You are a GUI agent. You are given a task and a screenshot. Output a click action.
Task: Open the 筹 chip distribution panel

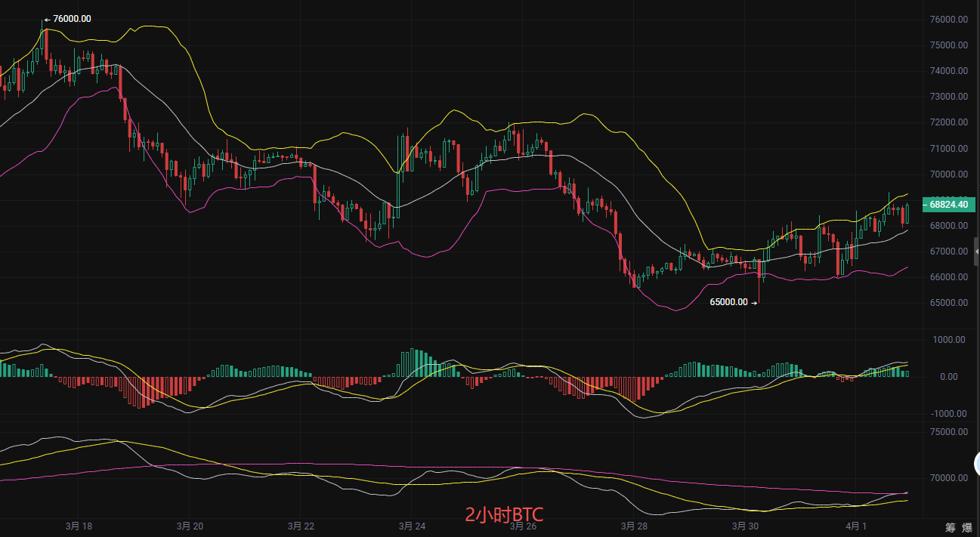952,526
